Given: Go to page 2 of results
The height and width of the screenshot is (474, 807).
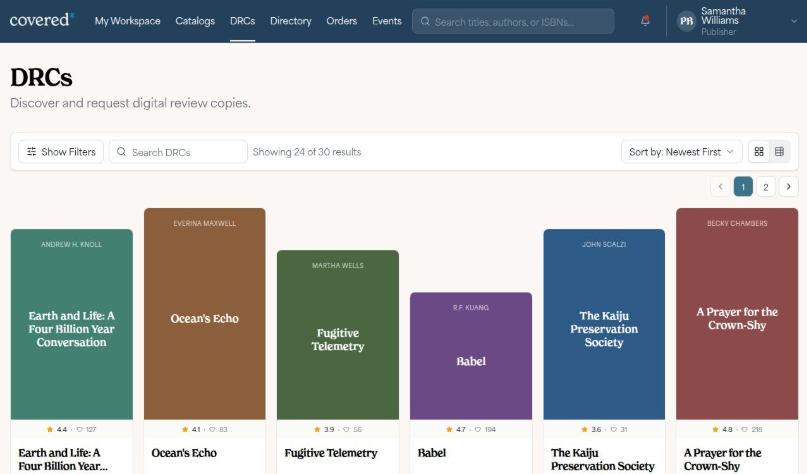Looking at the screenshot, I should tap(766, 187).
